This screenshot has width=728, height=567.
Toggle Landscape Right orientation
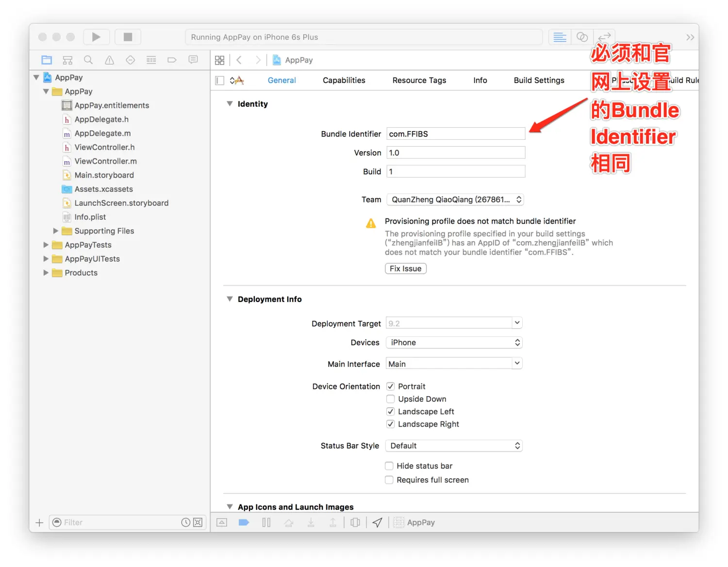(x=390, y=424)
